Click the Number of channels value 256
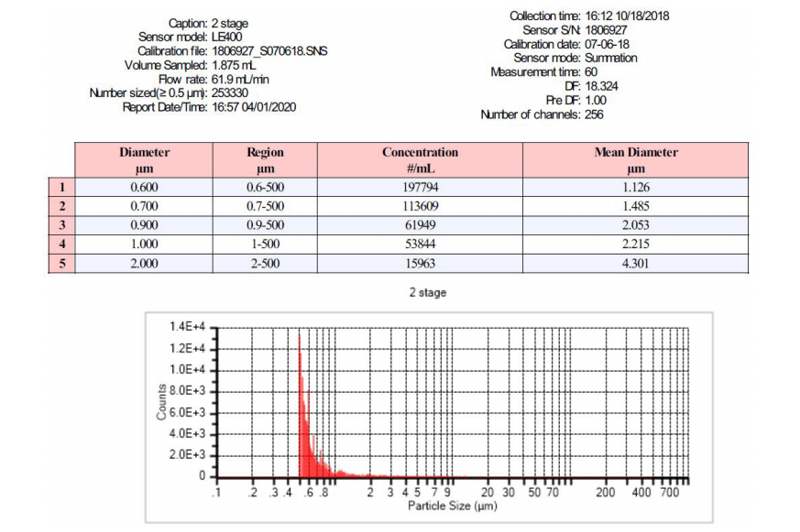800x532 pixels. click(595, 114)
